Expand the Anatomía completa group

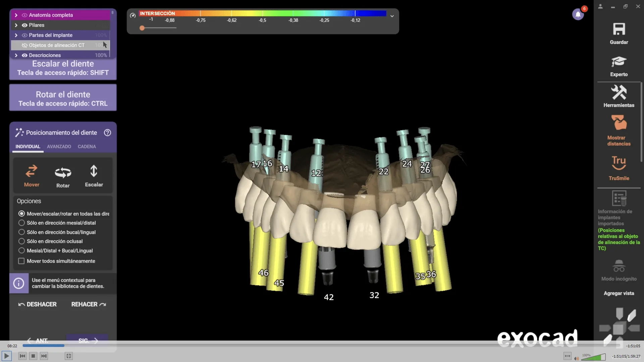16,15
